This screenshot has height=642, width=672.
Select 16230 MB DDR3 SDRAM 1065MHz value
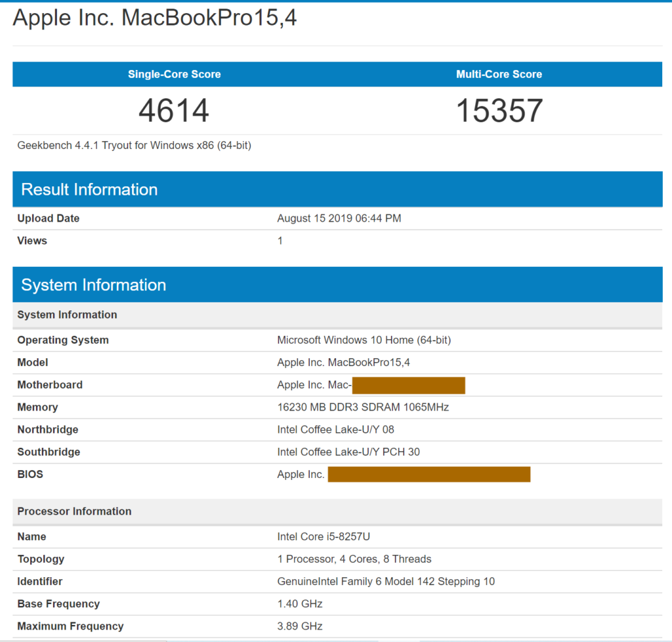pos(363,407)
